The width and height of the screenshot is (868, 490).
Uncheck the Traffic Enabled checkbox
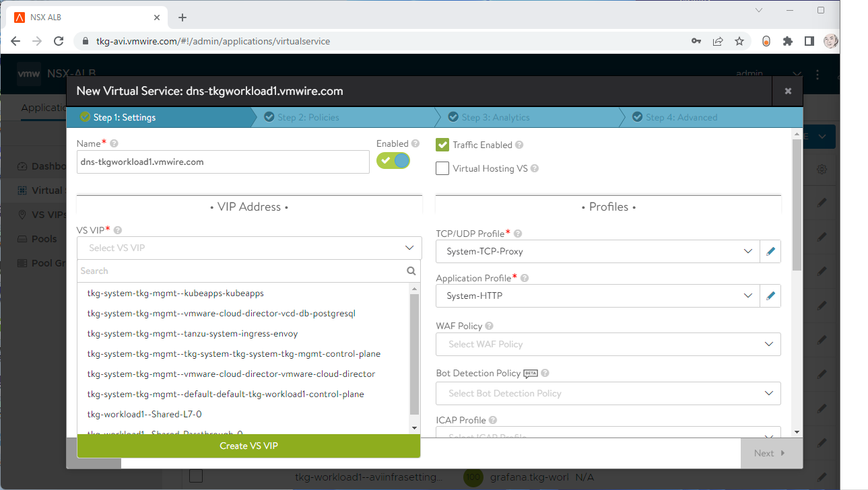coord(442,145)
